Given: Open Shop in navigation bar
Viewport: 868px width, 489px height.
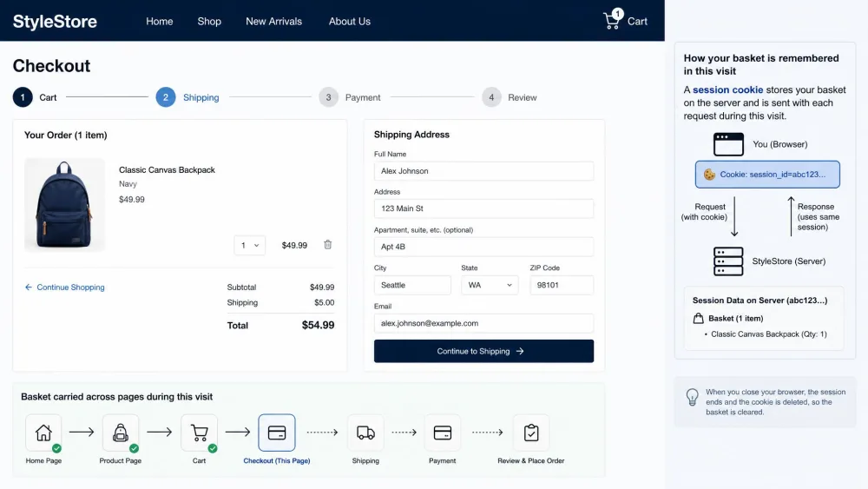Looking at the screenshot, I should pos(209,21).
